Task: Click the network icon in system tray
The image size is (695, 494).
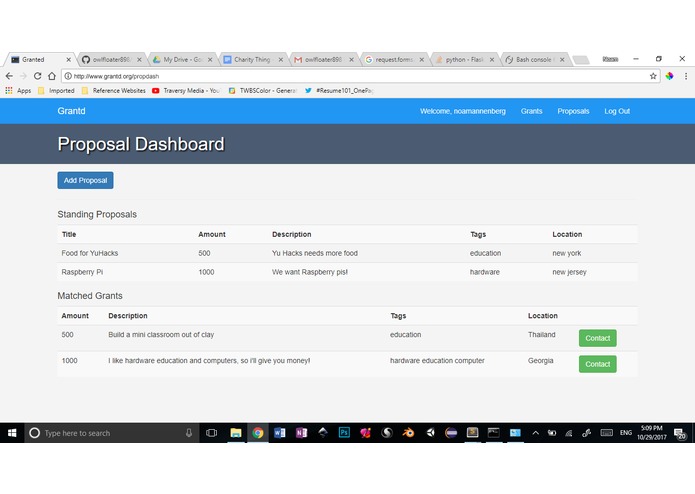Action: [x=569, y=433]
